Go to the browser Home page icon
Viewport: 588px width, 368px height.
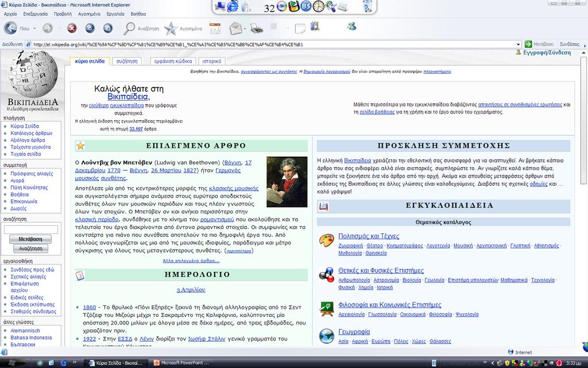(107, 28)
